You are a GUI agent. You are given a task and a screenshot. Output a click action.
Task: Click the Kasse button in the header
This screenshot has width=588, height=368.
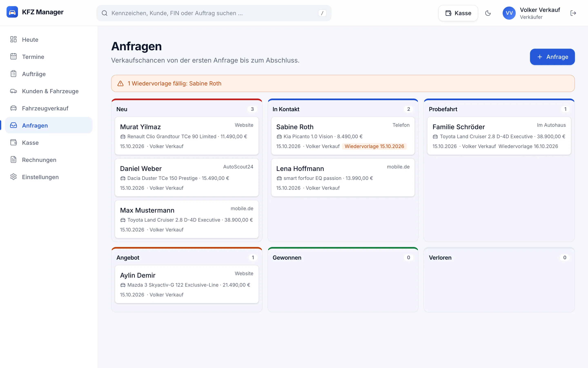(458, 13)
